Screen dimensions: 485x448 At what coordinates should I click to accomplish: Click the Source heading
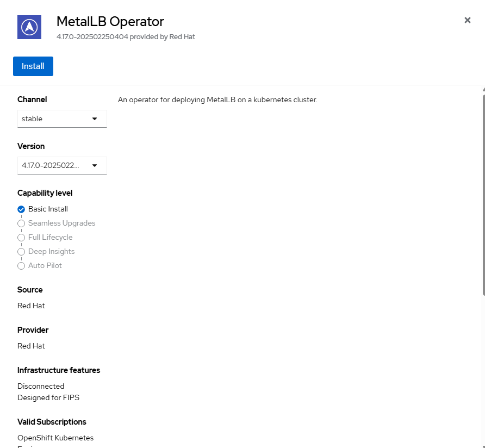pyautogui.click(x=30, y=290)
